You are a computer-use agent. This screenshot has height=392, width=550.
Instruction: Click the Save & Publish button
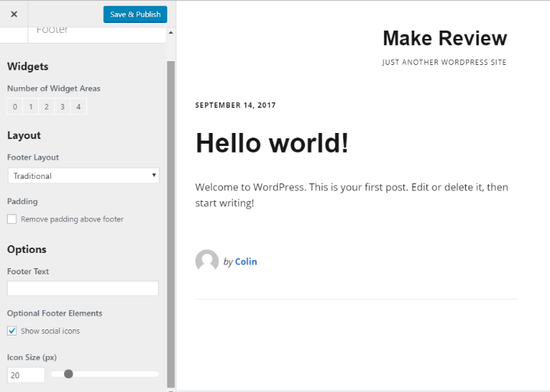(135, 15)
